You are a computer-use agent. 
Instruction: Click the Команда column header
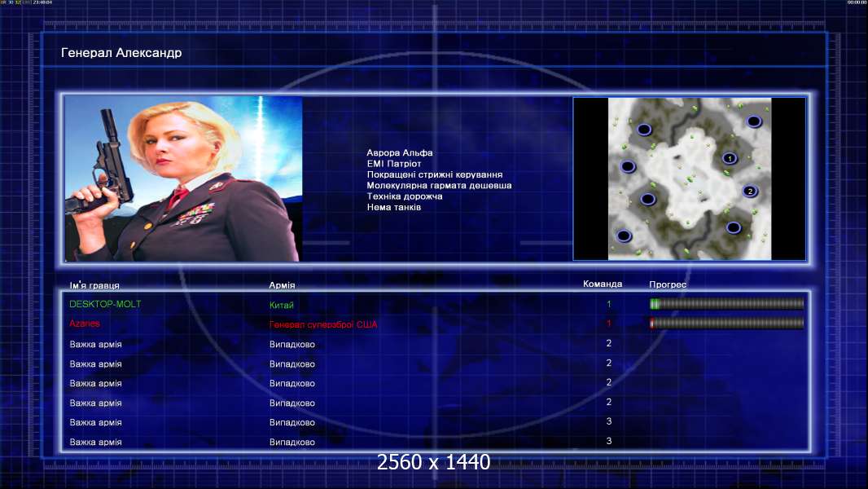coord(603,284)
